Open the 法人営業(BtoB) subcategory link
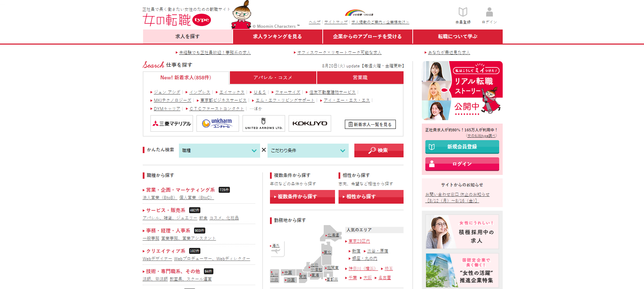This screenshot has width=644, height=289. (x=160, y=198)
